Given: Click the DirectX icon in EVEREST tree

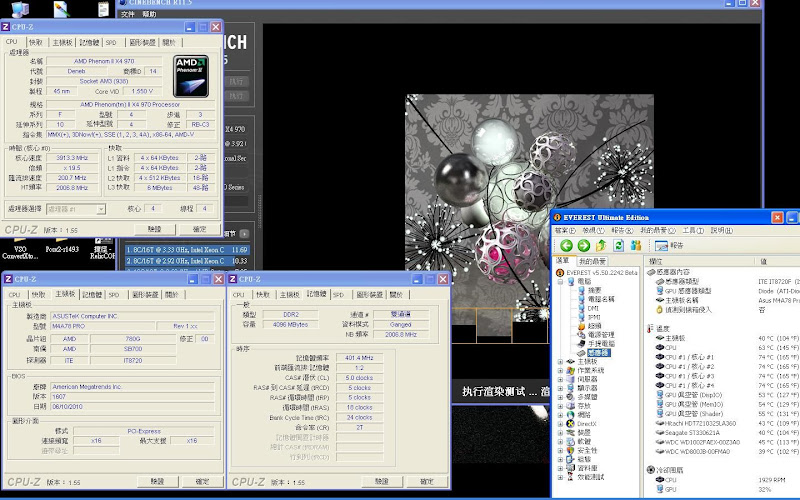Looking at the screenshot, I should [570, 423].
